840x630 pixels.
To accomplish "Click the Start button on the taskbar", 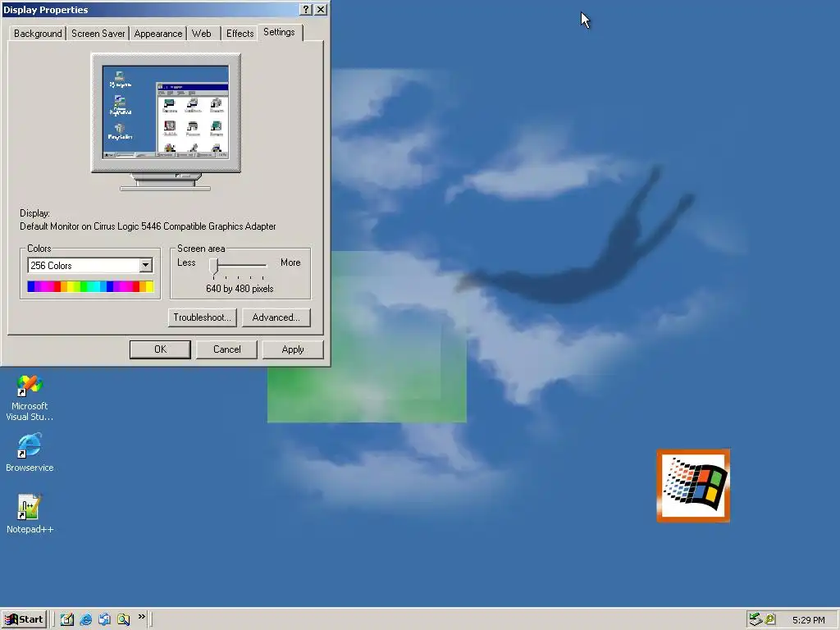I will pos(24,619).
